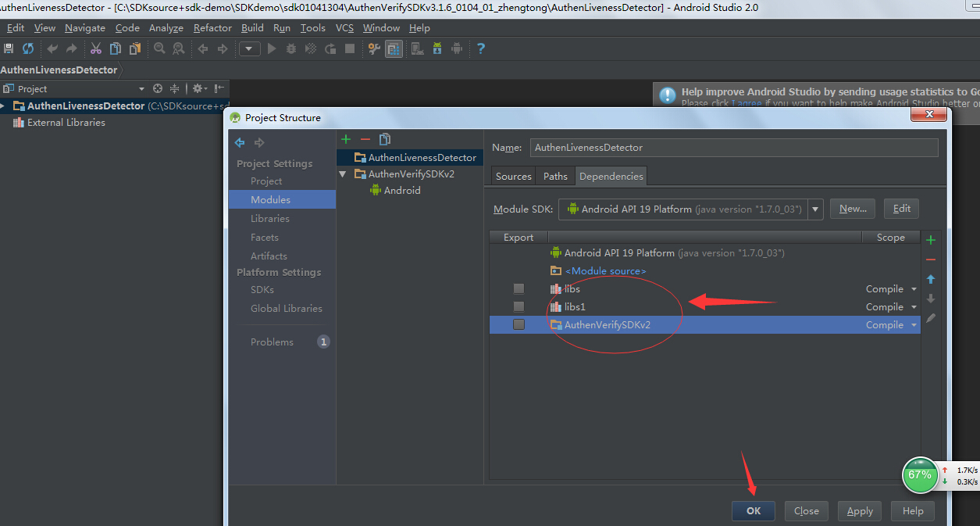Click the OK button

[753, 510]
